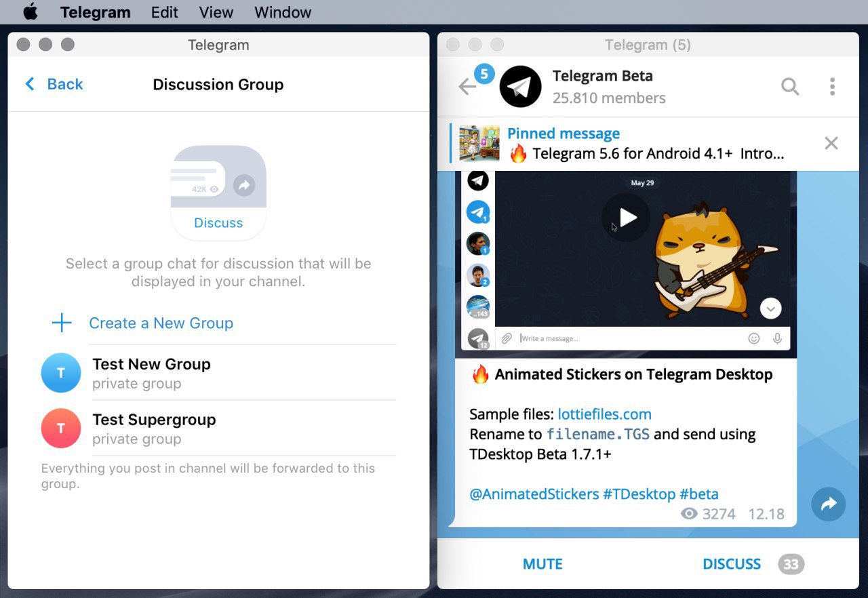This screenshot has width=868, height=598.
Task: Select Test Supergroup chat
Action: (x=218, y=428)
